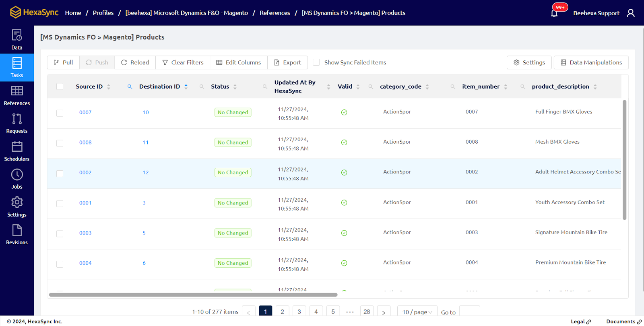Toggle the select-all rows checkbox
The image size is (644, 326).
60,87
